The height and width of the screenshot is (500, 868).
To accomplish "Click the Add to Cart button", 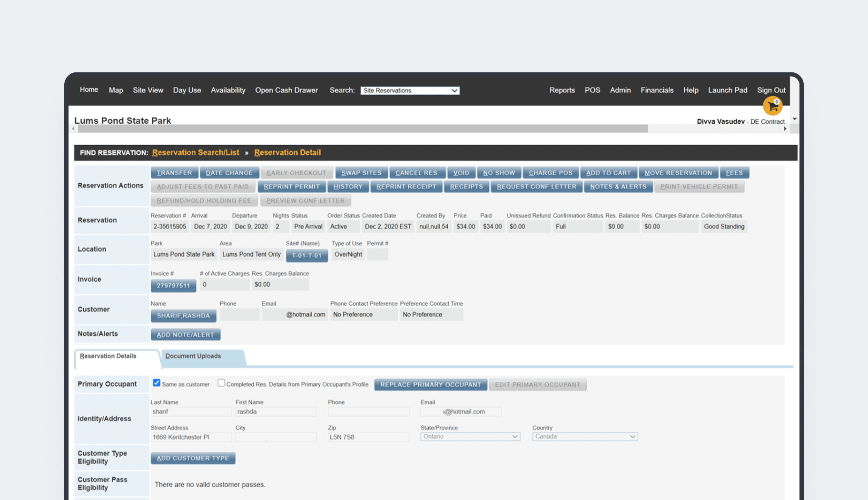I will [x=609, y=173].
